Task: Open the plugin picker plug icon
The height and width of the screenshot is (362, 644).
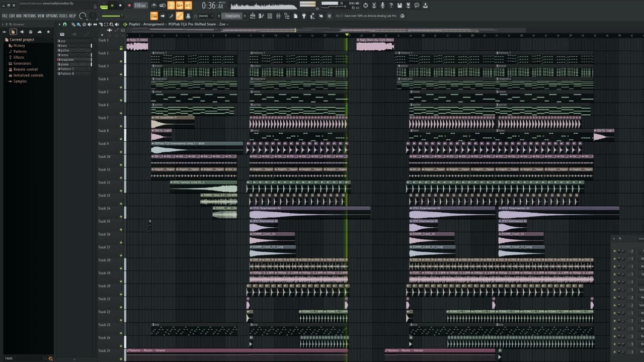Action: 304,16
